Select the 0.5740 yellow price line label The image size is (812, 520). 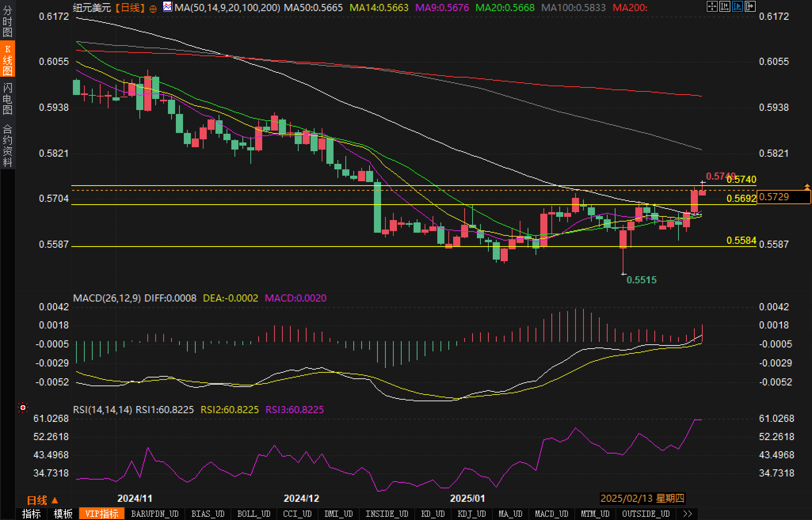[x=741, y=180]
